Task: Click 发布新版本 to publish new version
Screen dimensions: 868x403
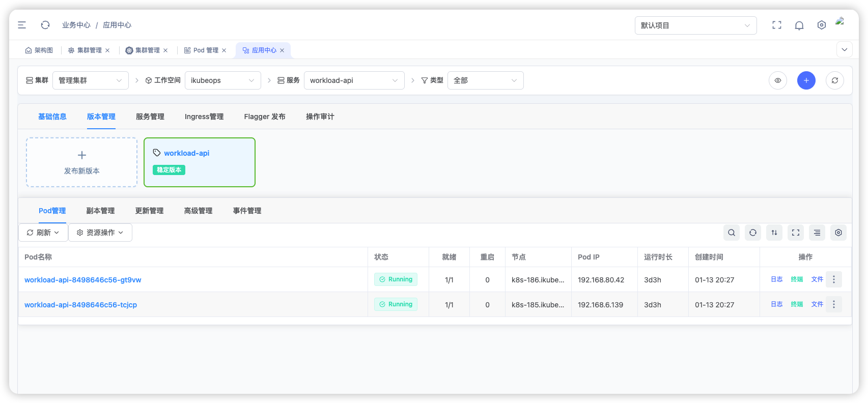Action: (81, 162)
